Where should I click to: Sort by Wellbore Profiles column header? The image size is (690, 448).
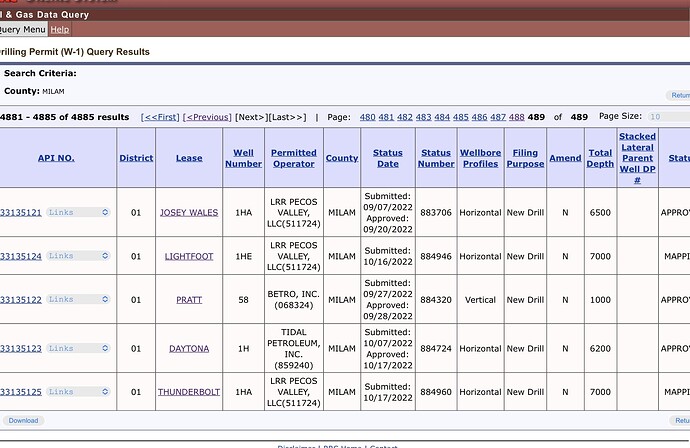pyautogui.click(x=481, y=158)
